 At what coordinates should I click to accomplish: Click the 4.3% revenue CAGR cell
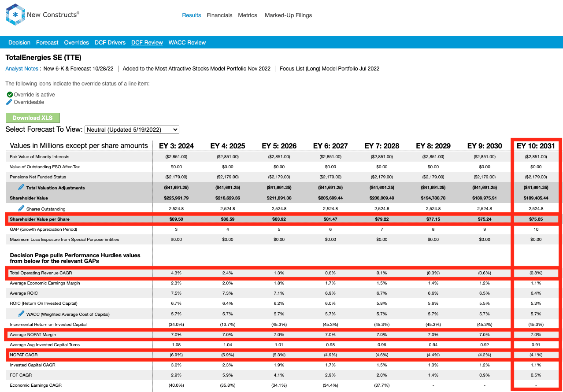(x=176, y=273)
